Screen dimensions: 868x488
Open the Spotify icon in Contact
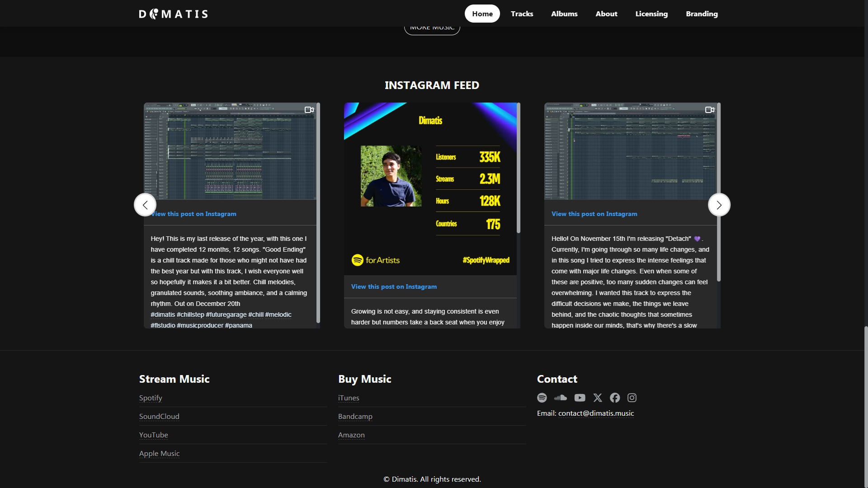click(x=542, y=398)
